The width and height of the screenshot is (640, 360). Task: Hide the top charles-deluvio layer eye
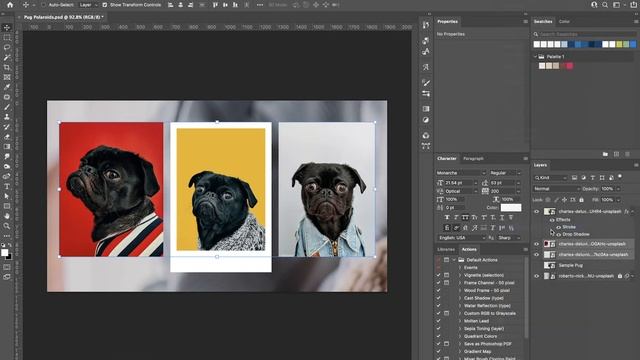537,212
